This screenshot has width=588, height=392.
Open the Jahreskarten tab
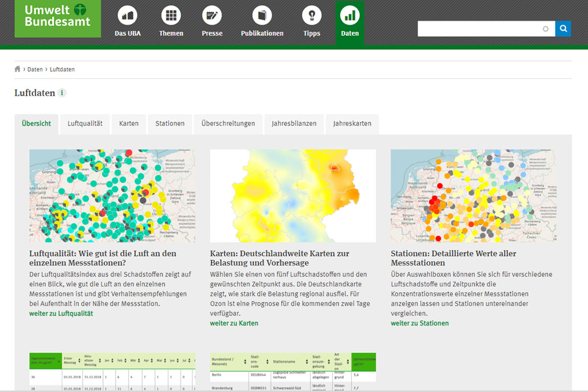tap(352, 123)
